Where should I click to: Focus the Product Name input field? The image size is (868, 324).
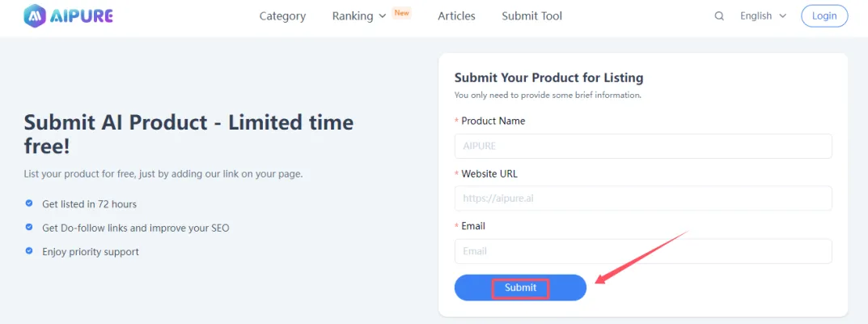pyautogui.click(x=643, y=146)
